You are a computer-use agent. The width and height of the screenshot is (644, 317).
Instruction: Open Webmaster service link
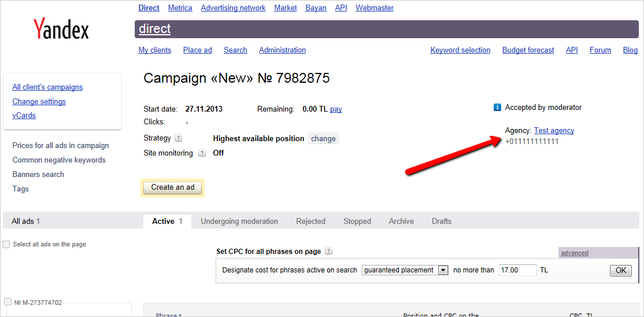point(375,8)
